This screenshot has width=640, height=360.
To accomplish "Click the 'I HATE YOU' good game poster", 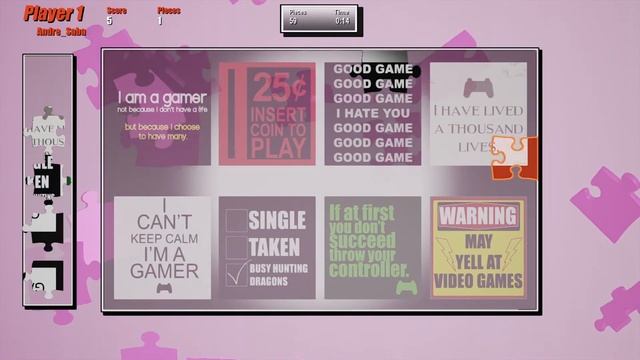I will 373,114.
